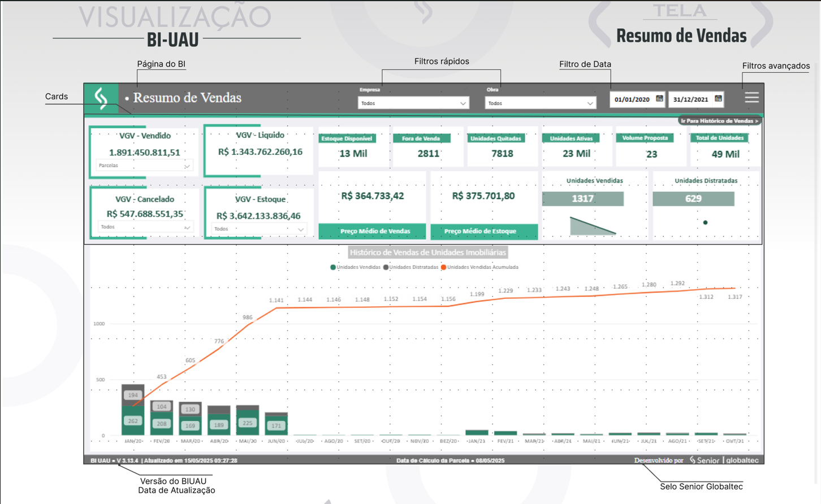821x504 pixels.
Task: Click the accumulated line label 1.199
Action: (x=477, y=294)
